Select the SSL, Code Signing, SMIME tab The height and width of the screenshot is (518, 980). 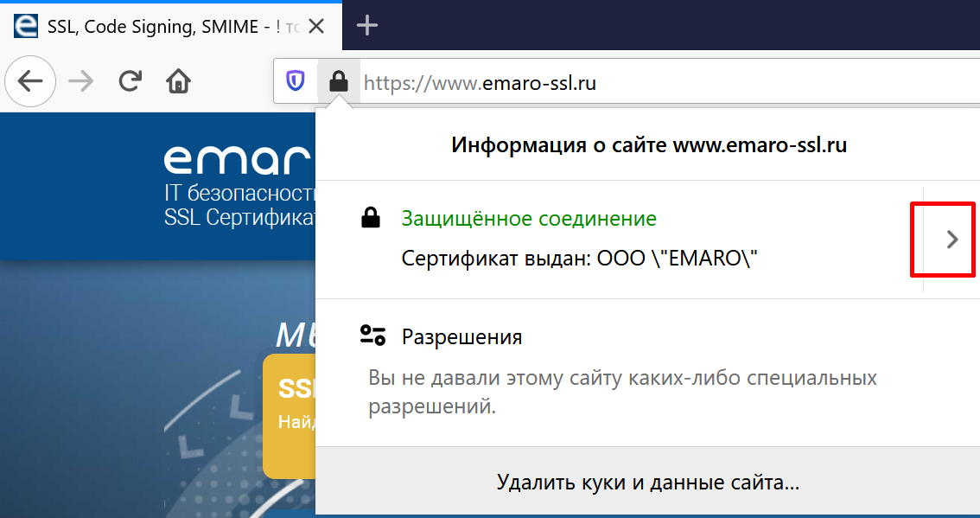coord(171,26)
